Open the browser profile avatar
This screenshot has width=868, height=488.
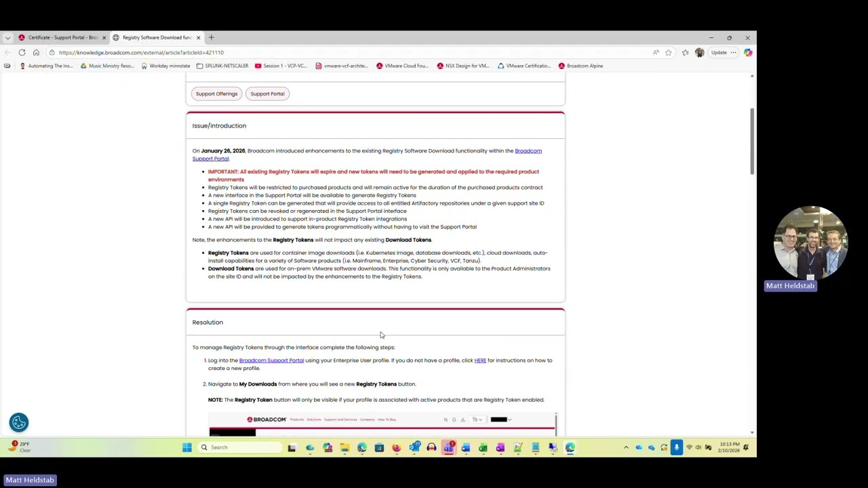tap(700, 52)
